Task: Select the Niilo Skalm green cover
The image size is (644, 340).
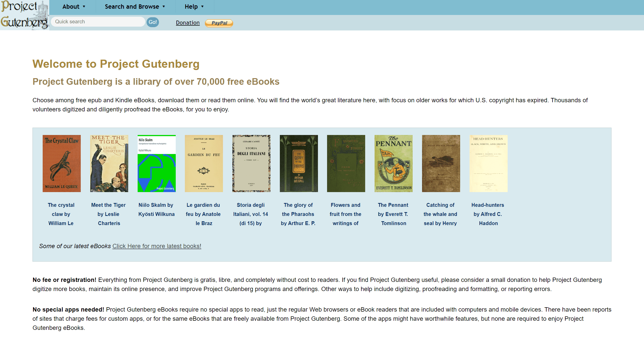Action: coord(157,163)
